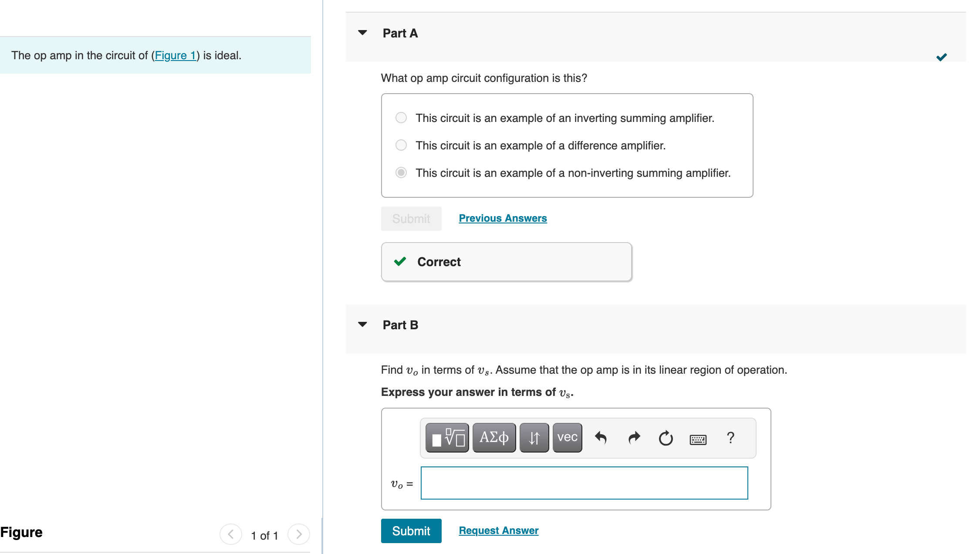Open the Greek symbols palette
This screenshot has width=980, height=554.
coord(494,438)
